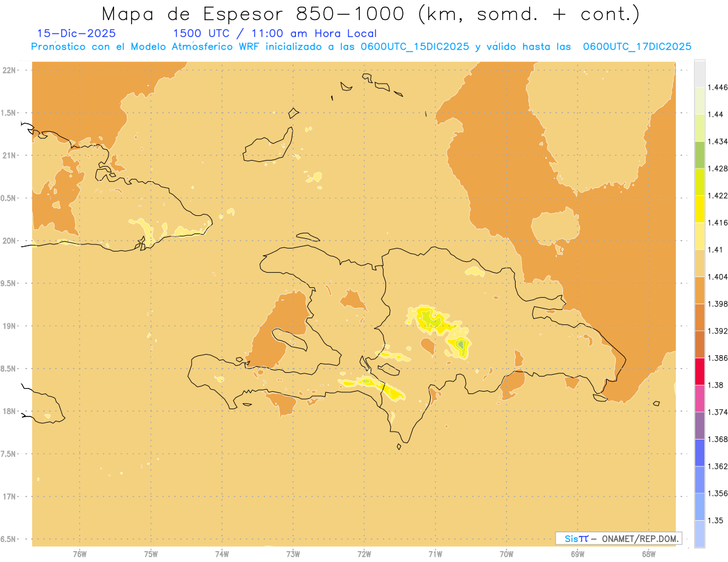The image size is (728, 562).
Task: Click the latitude label '1.5N'
Action: pyautogui.click(x=8, y=113)
